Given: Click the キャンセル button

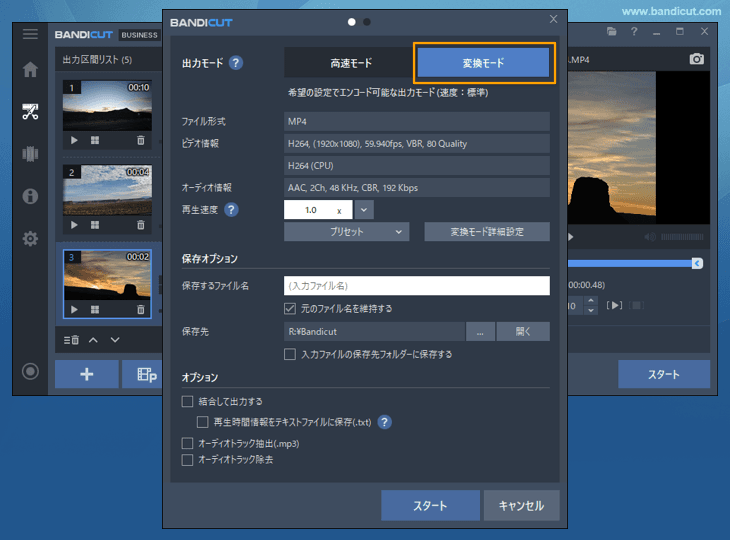Looking at the screenshot, I should (521, 505).
